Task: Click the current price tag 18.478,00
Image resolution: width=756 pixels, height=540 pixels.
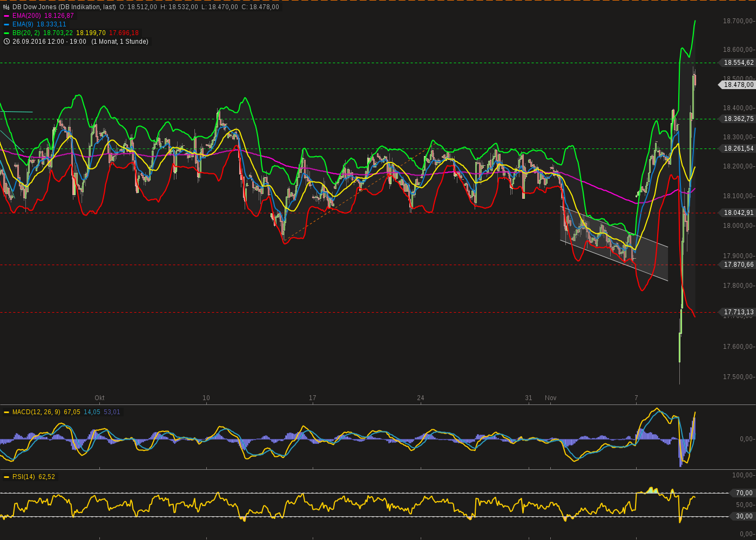Action: [x=737, y=85]
